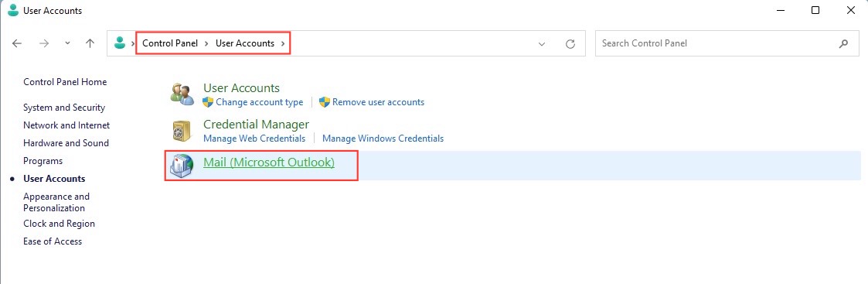Click the address bar user icon
This screenshot has width=868, height=284.
click(x=119, y=43)
